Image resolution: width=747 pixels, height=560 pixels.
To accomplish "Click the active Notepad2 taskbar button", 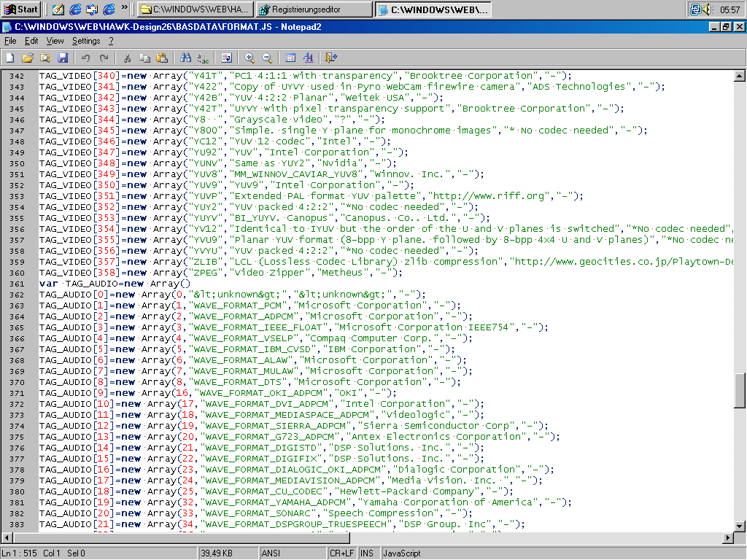I will (x=433, y=9).
